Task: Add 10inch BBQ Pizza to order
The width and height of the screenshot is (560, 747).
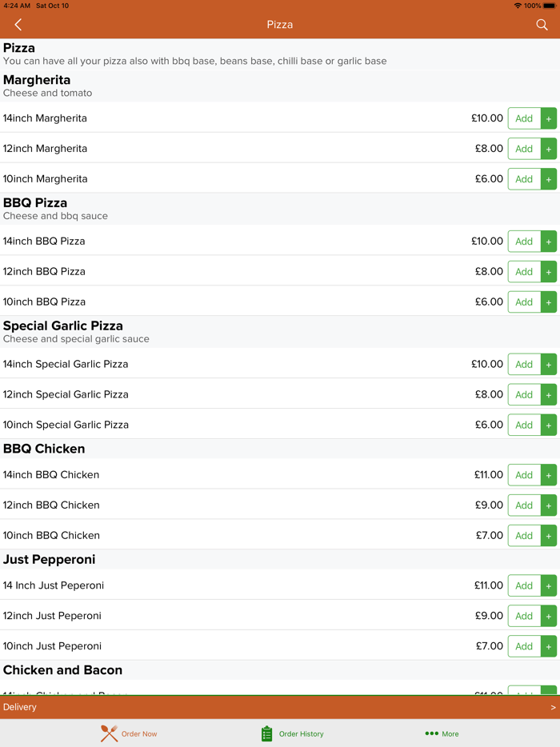Action: (x=524, y=302)
